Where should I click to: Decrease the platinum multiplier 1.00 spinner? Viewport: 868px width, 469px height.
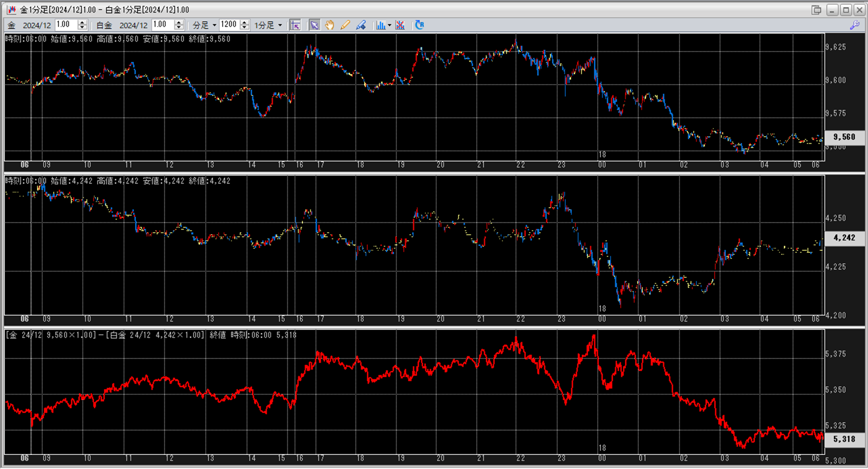[179, 28]
